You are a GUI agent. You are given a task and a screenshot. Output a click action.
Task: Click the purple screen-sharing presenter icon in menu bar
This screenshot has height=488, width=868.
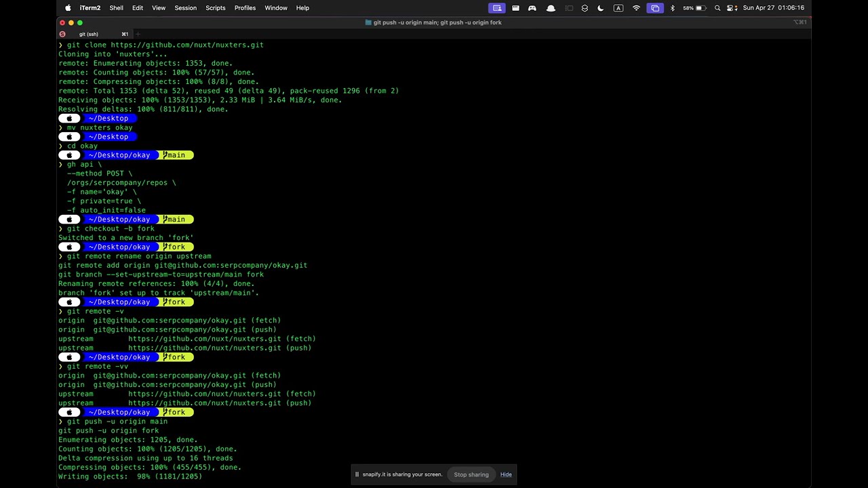(497, 8)
